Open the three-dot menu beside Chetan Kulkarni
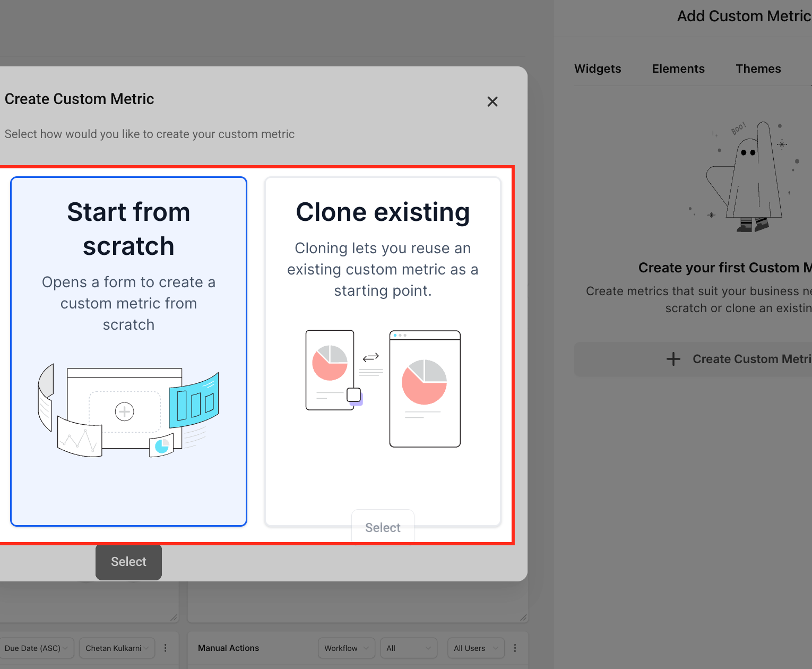812x669 pixels. click(x=166, y=648)
